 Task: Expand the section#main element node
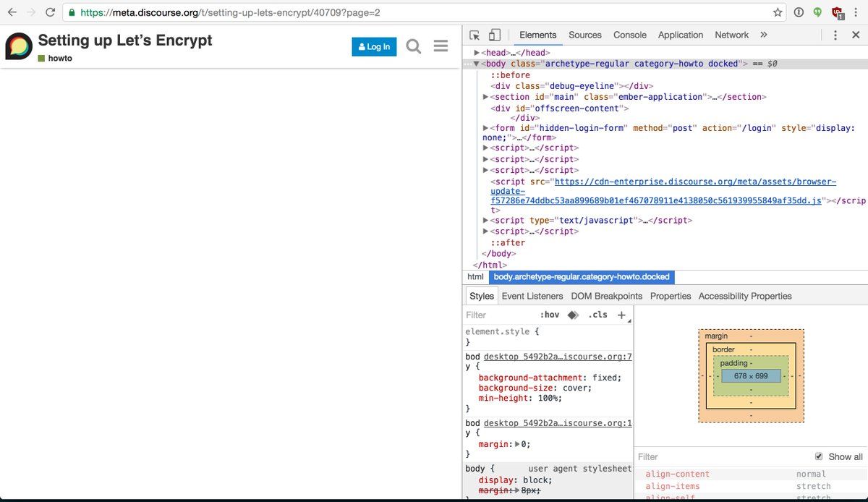(485, 97)
